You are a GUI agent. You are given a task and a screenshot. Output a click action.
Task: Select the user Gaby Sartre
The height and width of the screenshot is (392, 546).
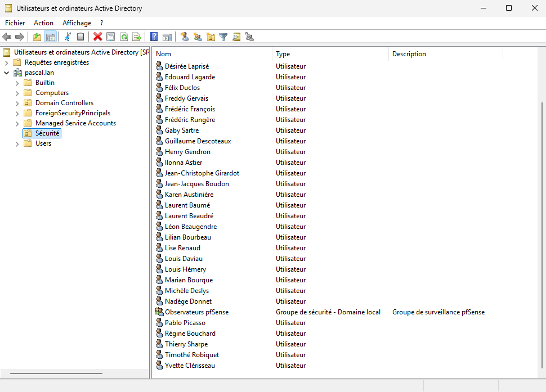(182, 130)
